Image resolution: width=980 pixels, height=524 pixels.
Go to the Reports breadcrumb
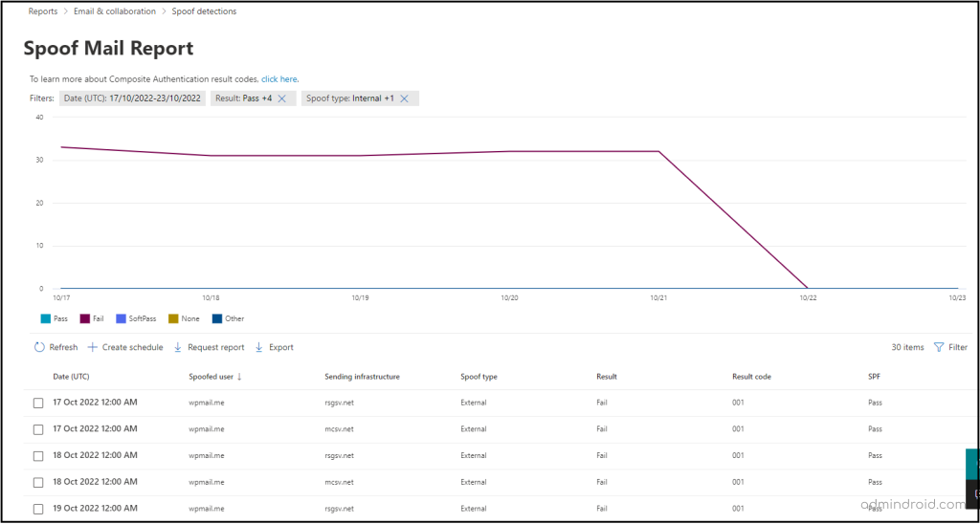tap(43, 11)
